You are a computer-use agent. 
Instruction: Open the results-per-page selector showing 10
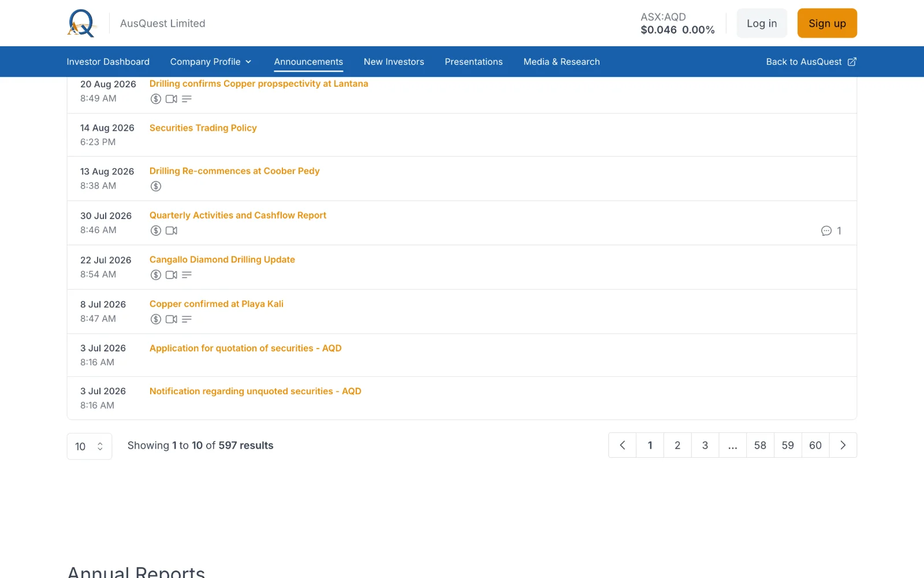(x=90, y=446)
